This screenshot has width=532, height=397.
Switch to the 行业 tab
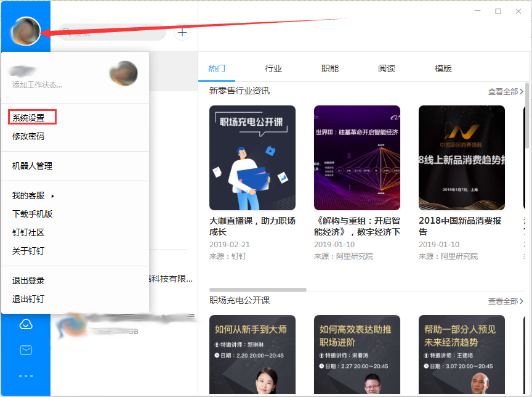(x=273, y=68)
